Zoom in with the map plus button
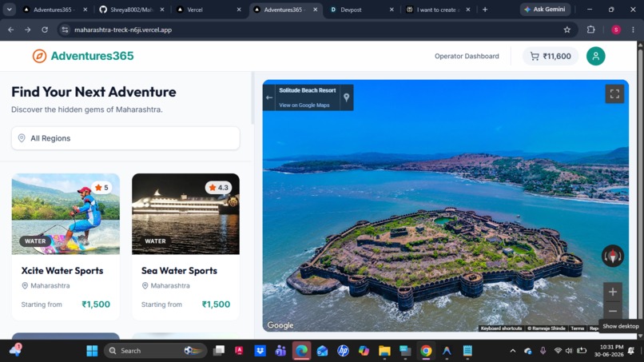 (613, 292)
